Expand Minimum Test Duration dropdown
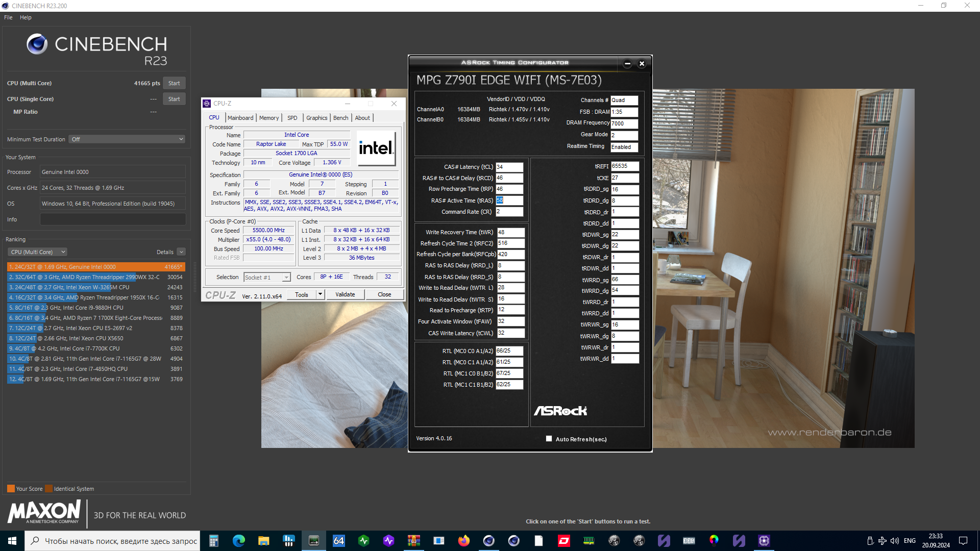980x551 pixels. click(x=127, y=139)
